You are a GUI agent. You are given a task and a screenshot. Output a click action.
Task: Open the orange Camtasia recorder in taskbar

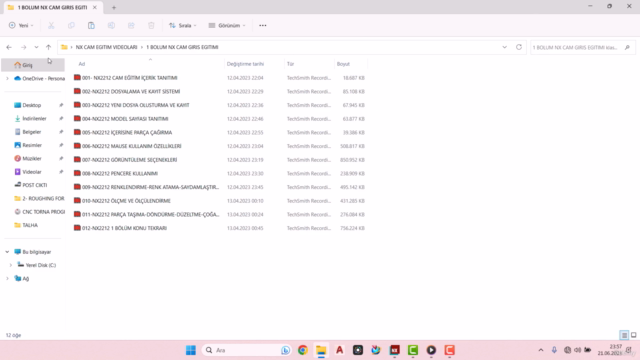[449, 350]
